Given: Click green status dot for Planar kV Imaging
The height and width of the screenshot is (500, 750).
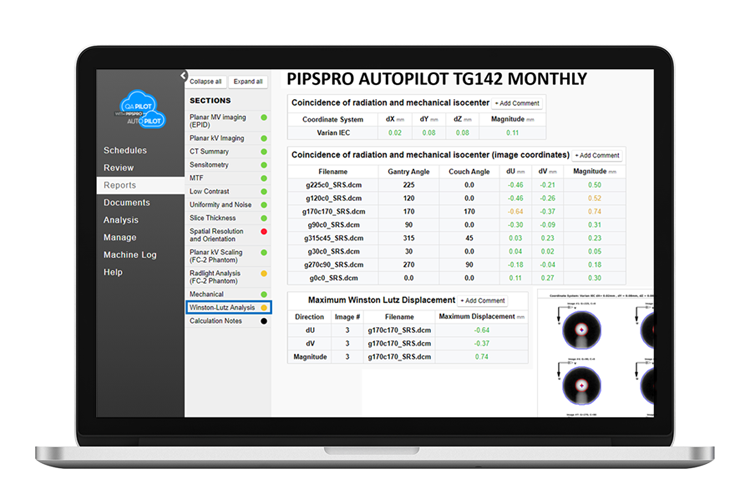Looking at the screenshot, I should tap(264, 138).
